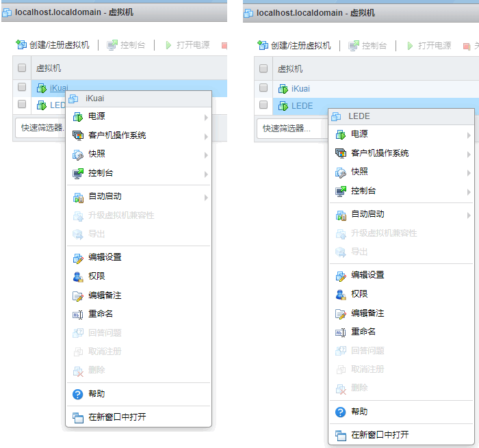The width and height of the screenshot is (479, 448).
Task: Expand the 电源 submenu arrow in iKuai menu
Action: (x=205, y=117)
